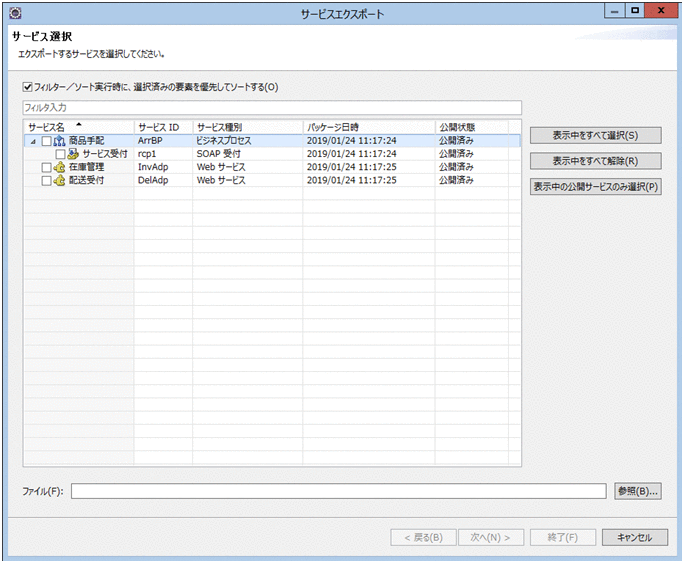Focus the ファイル(F) path input field

pos(339,491)
